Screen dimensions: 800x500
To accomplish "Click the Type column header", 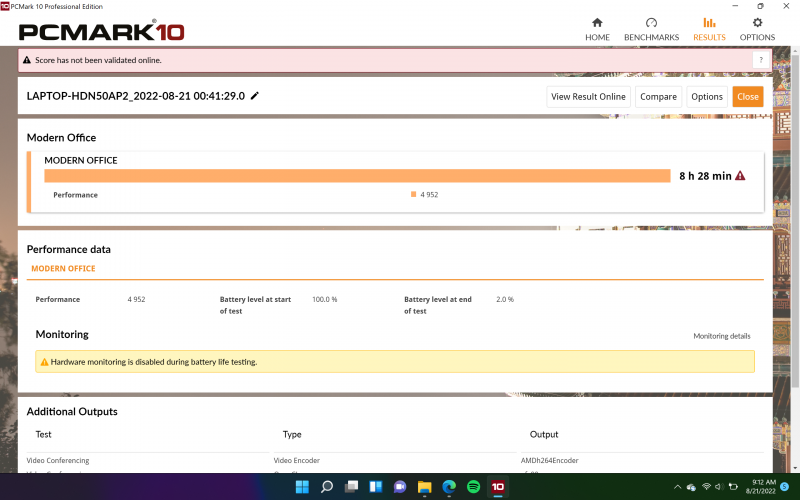I will click(292, 434).
